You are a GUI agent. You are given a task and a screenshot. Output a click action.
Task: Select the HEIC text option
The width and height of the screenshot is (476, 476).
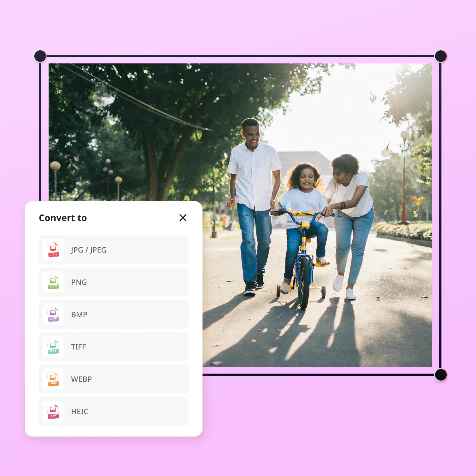point(80,411)
